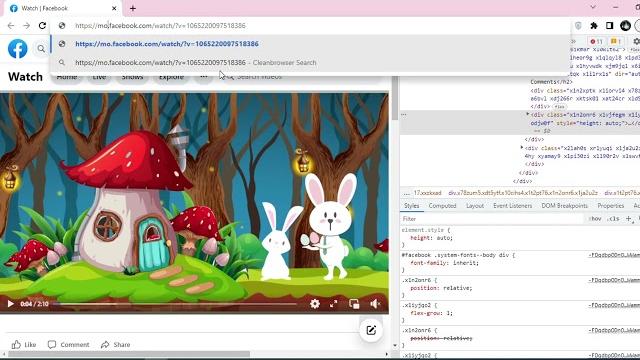Open stylesheet link beside the #facebook .system-fonts--body rule
Image resolution: width=640 pixels, height=360 pixels.
pos(614,255)
